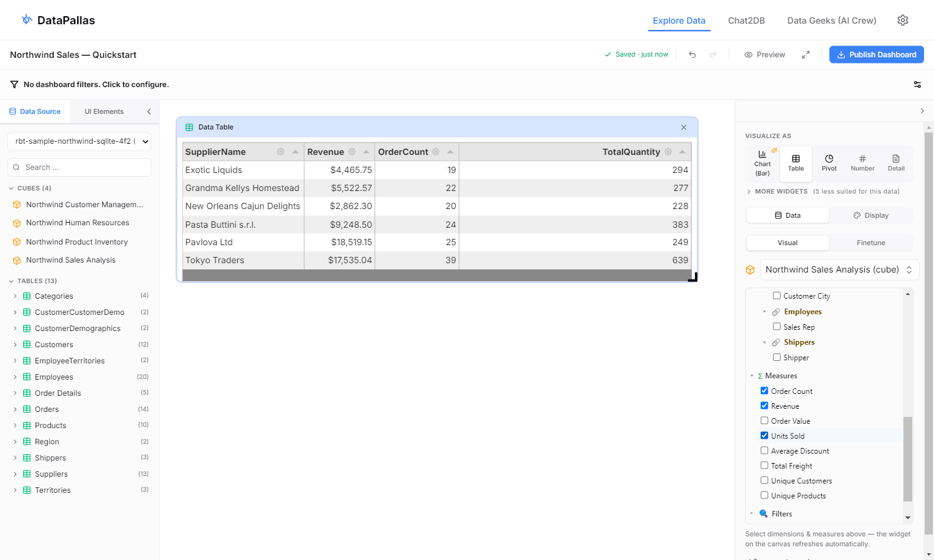Viewport: 934px width, 560px height.
Task: Sort by TotalQuantity column arrow
Action: (x=682, y=152)
